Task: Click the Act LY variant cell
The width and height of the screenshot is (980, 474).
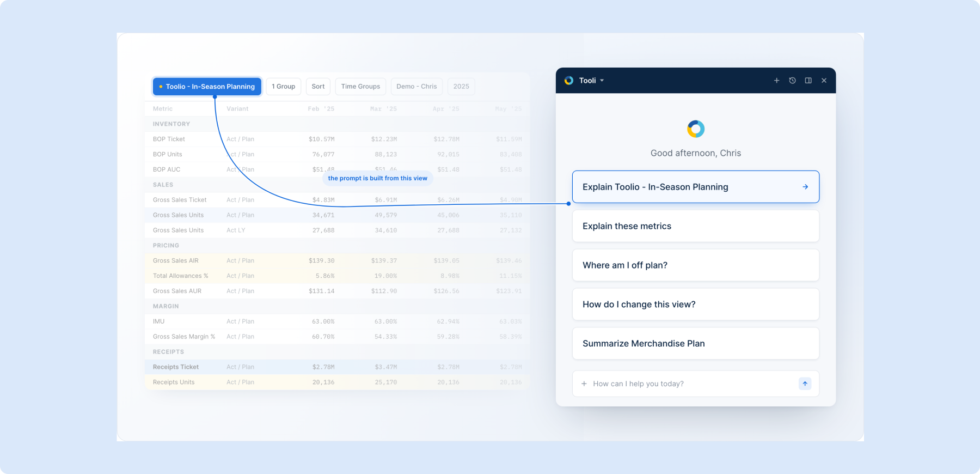Action: pyautogui.click(x=236, y=230)
